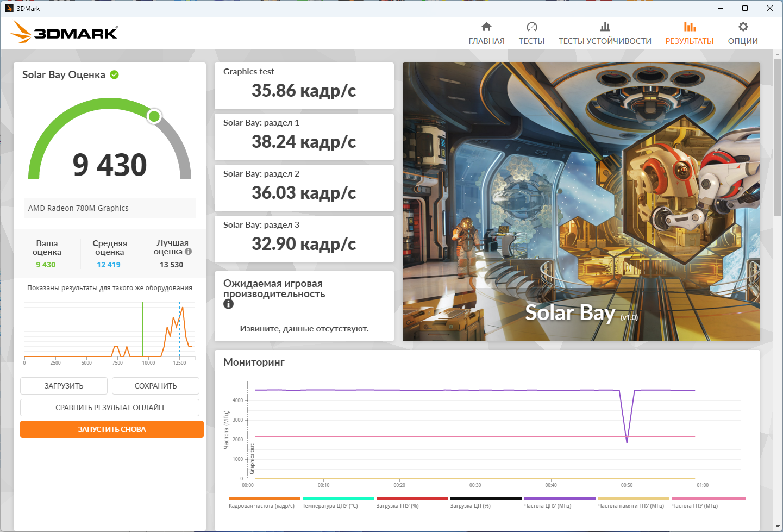Click the Мониторинг section heading
The height and width of the screenshot is (532, 783).
click(x=254, y=362)
